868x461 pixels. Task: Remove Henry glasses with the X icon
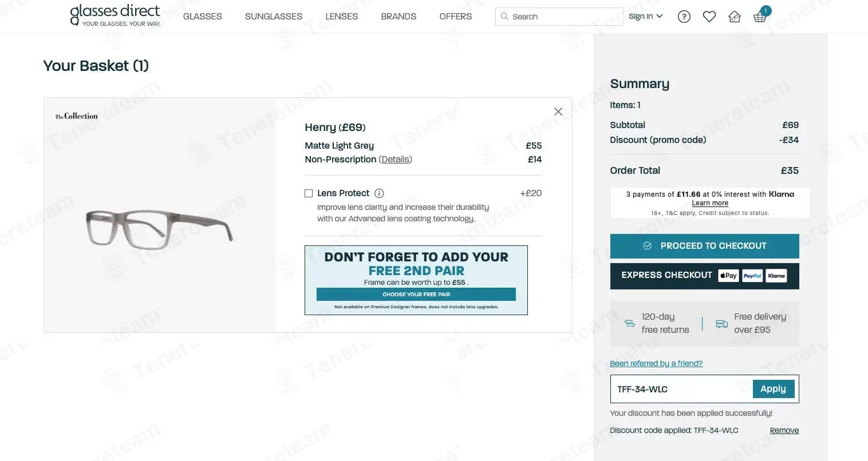[558, 112]
